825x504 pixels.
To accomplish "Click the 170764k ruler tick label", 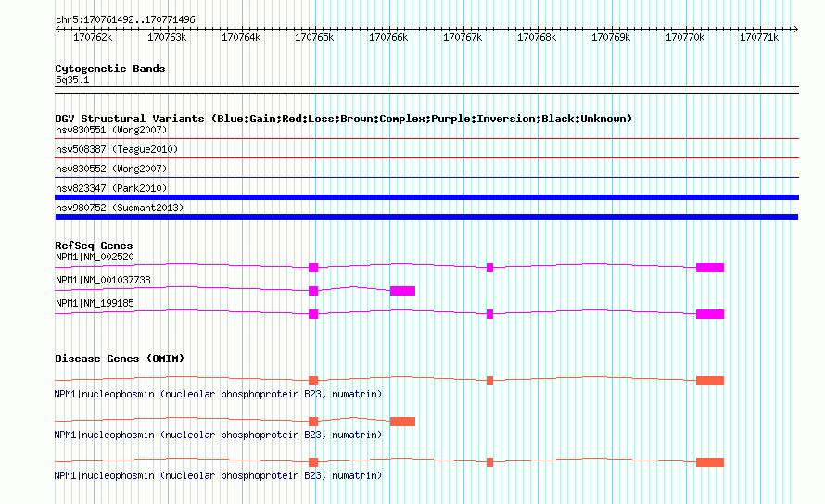I will click(241, 37).
